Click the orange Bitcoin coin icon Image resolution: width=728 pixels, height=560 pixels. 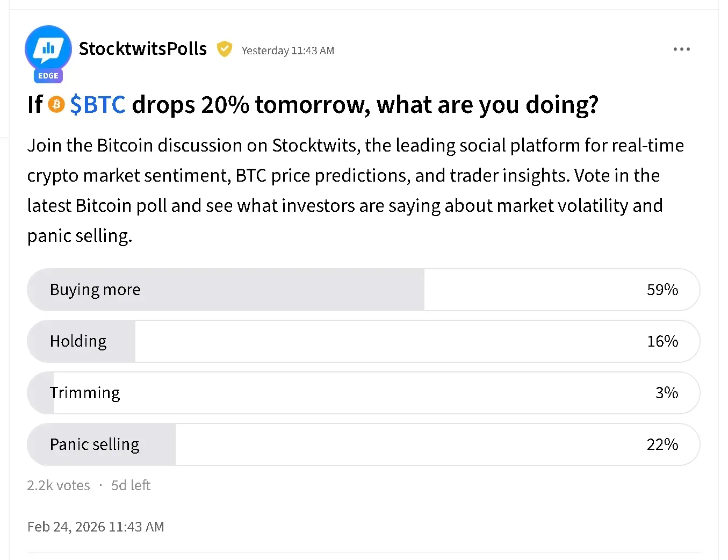coord(56,104)
